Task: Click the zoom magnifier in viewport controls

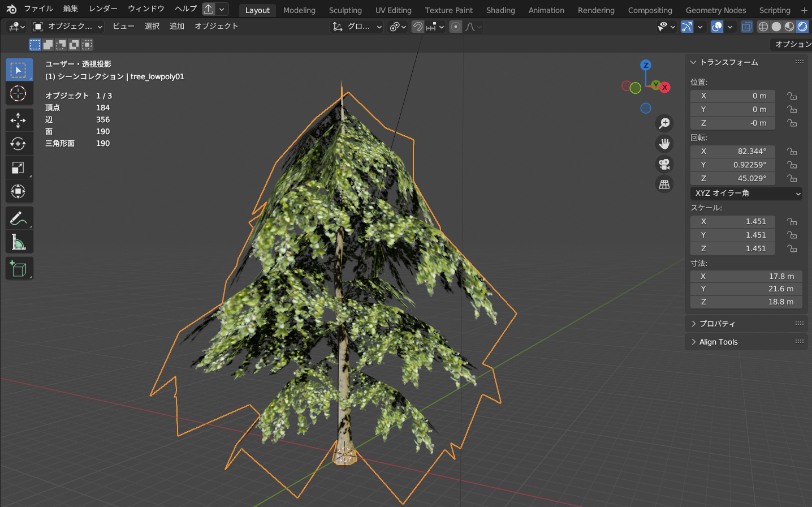Action: [664, 123]
